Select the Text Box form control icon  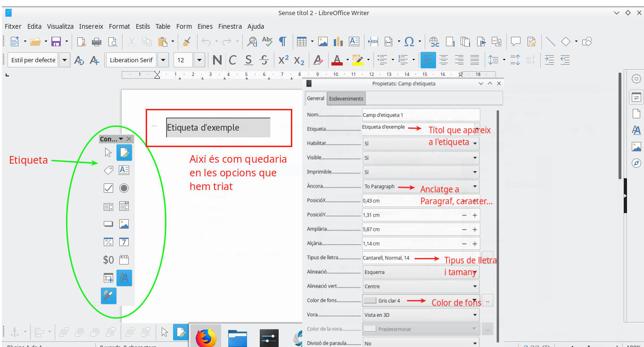pos(124,170)
